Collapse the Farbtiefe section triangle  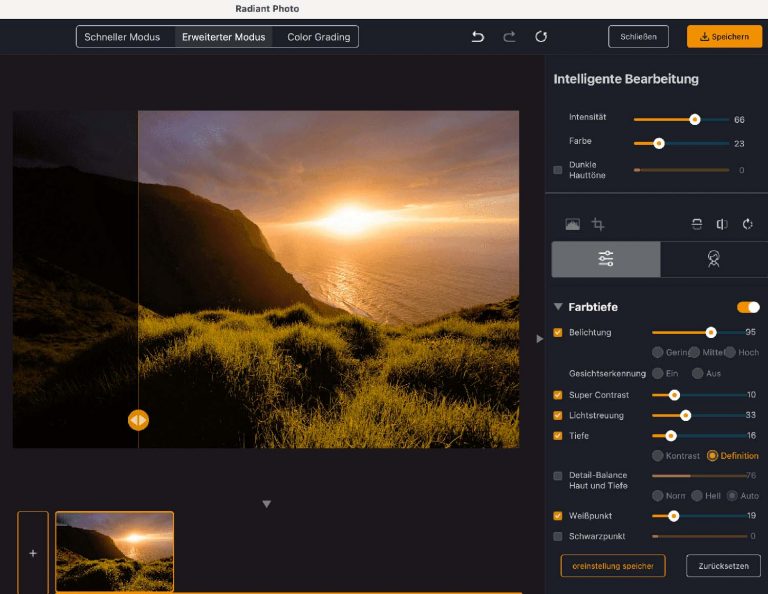[x=558, y=308]
